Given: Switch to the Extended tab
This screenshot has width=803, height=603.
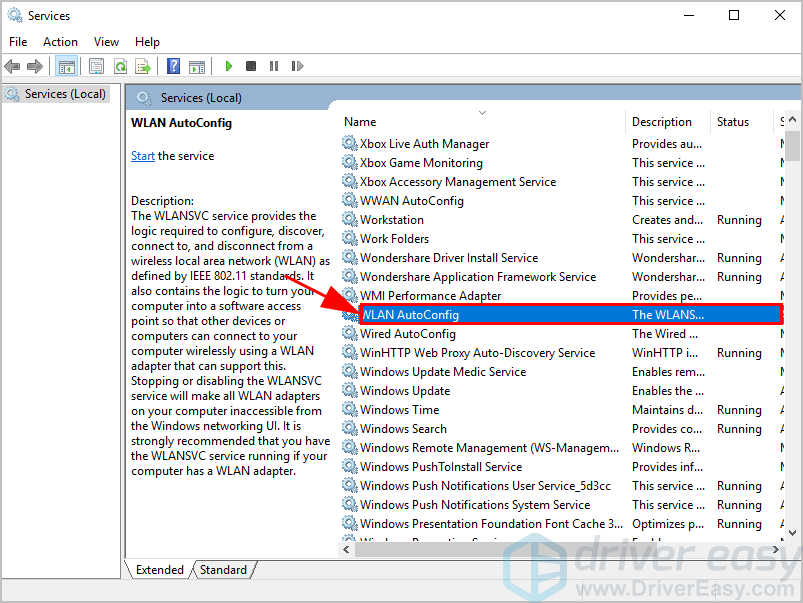Looking at the screenshot, I should click(160, 570).
